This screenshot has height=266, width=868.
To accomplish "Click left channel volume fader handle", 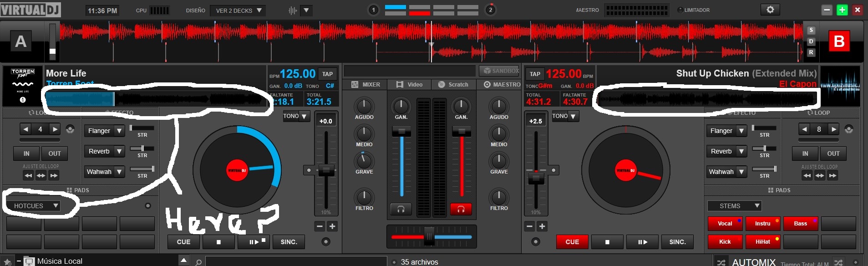I will coord(401,131).
